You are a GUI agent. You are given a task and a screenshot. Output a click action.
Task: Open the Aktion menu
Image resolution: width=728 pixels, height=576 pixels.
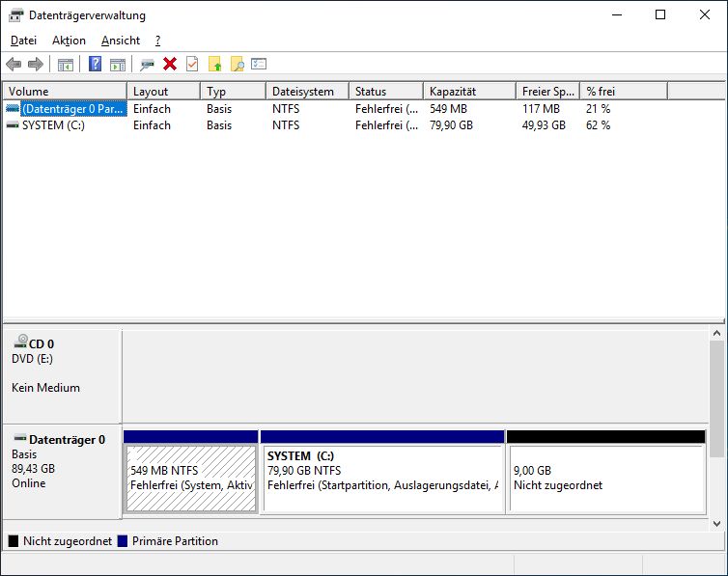(69, 41)
